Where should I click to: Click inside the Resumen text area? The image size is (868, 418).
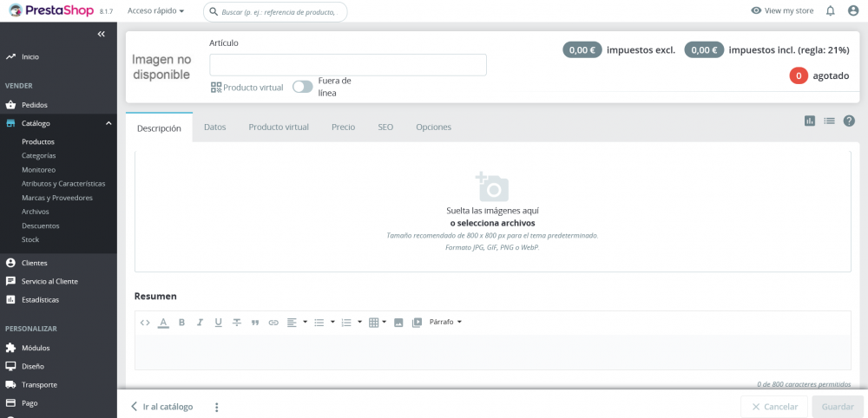493,352
